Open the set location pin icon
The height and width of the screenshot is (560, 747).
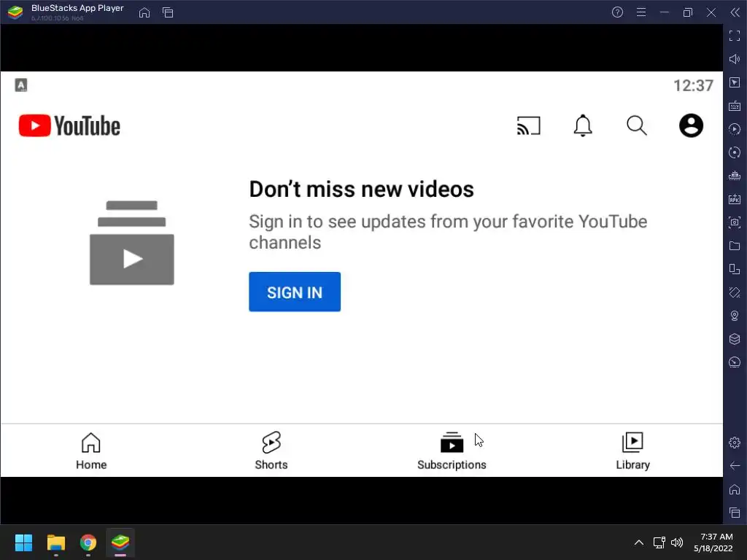735,316
